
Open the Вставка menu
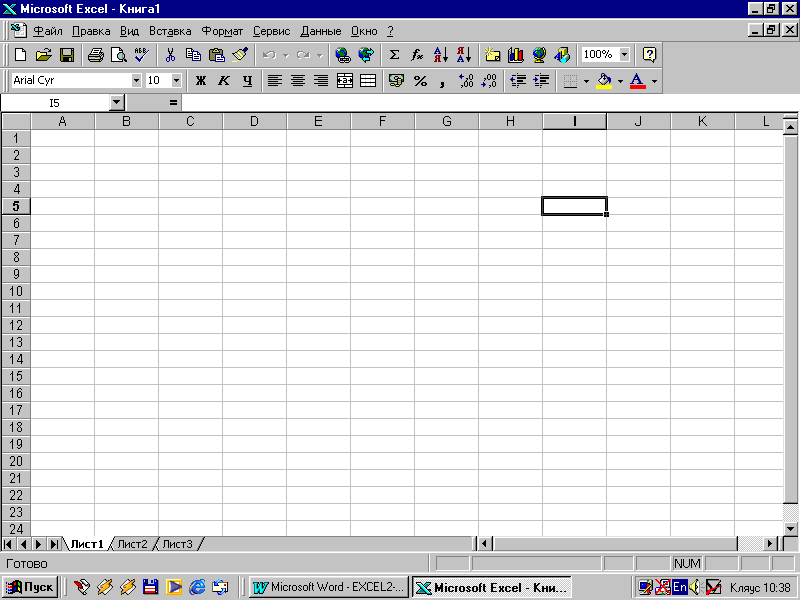click(170, 31)
